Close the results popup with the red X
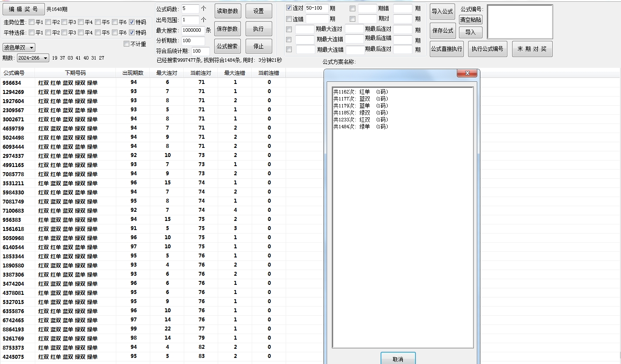Image resolution: width=621 pixels, height=364 pixels. pyautogui.click(x=467, y=73)
